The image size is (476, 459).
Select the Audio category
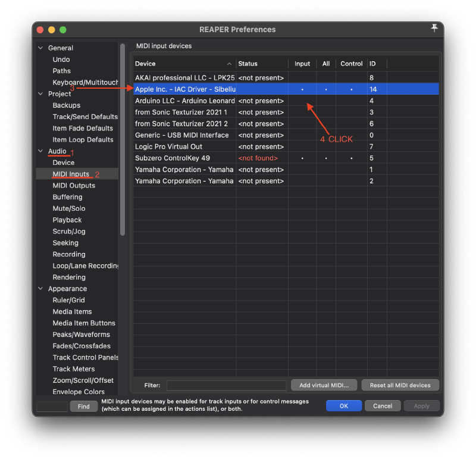point(57,151)
